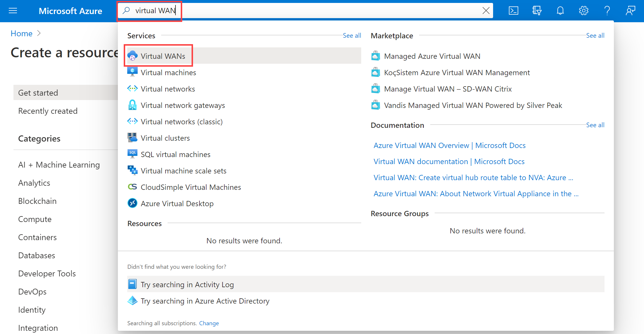Click the Virtual machines service icon
This screenshot has width=644, height=334.
pyautogui.click(x=132, y=73)
